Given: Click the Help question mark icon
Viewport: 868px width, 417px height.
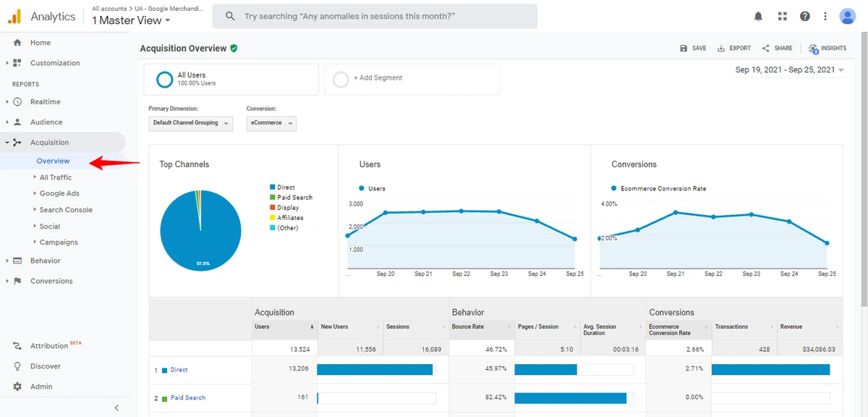Looking at the screenshot, I should pos(804,15).
